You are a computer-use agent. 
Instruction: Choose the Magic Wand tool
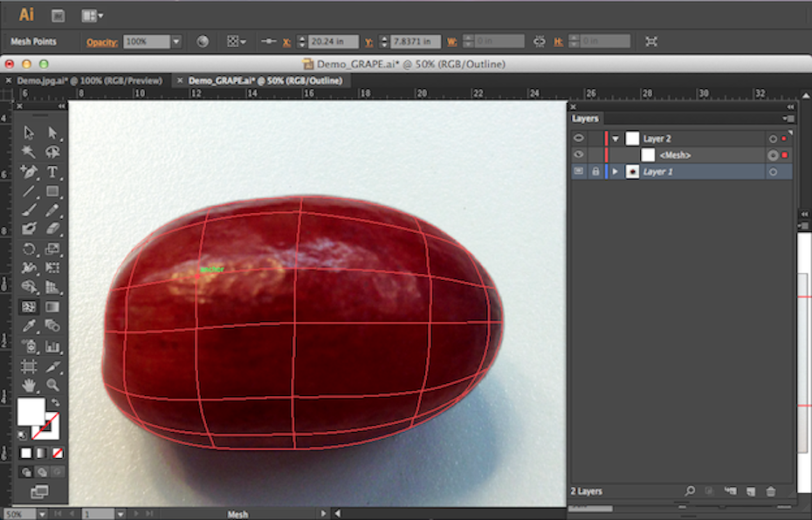[29, 152]
